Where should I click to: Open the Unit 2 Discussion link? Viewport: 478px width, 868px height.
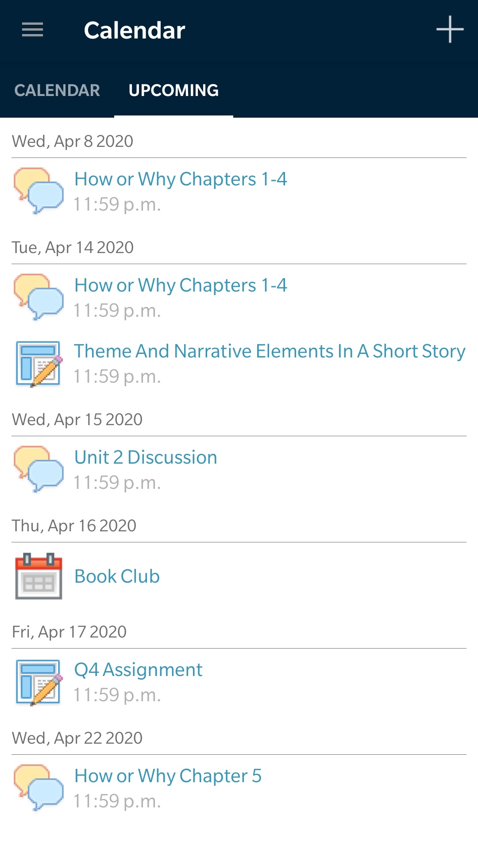146,457
